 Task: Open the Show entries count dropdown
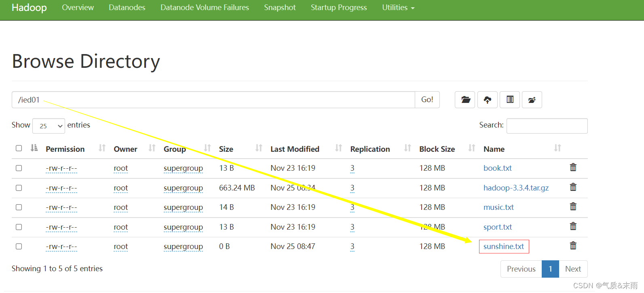(49, 126)
